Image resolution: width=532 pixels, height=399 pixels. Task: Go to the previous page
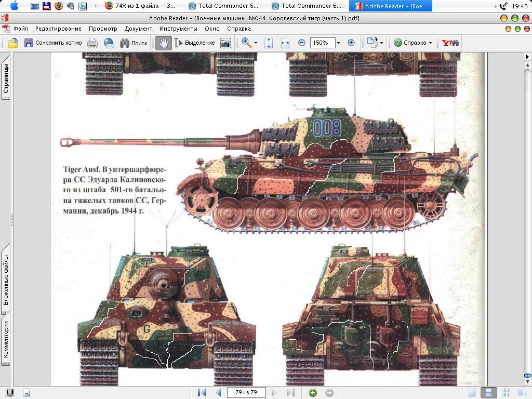point(218,393)
